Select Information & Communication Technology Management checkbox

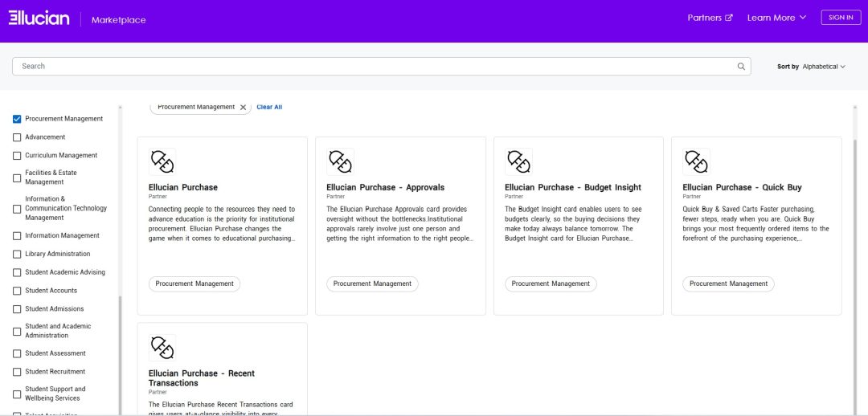click(x=17, y=209)
